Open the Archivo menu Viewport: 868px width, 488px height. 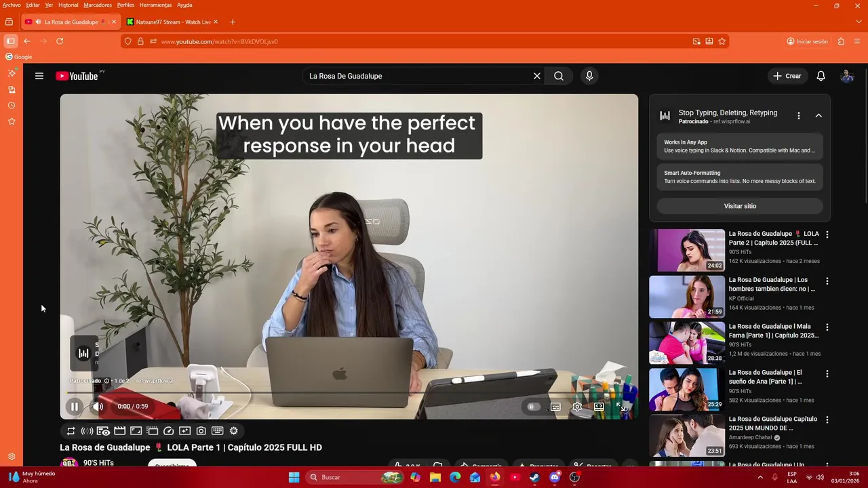tap(12, 5)
